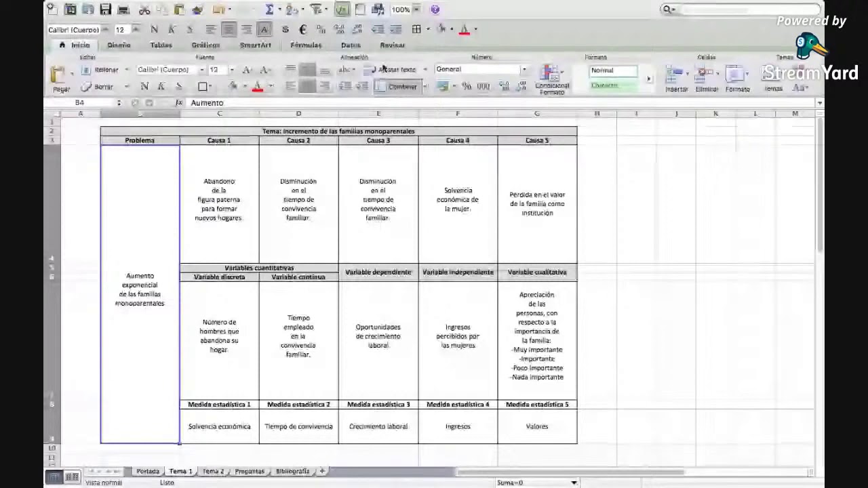Click the horizontal scrollbar at bottom
Image resolution: width=868 pixels, height=488 pixels.
[570, 472]
